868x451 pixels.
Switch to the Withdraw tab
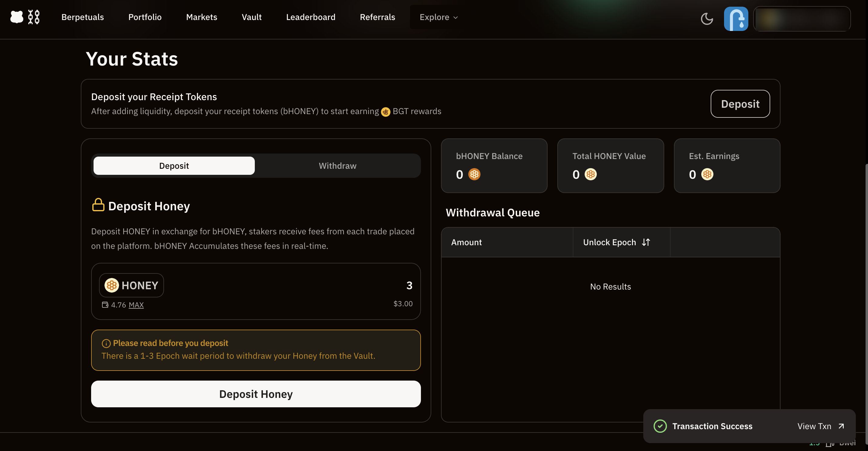[x=337, y=166]
